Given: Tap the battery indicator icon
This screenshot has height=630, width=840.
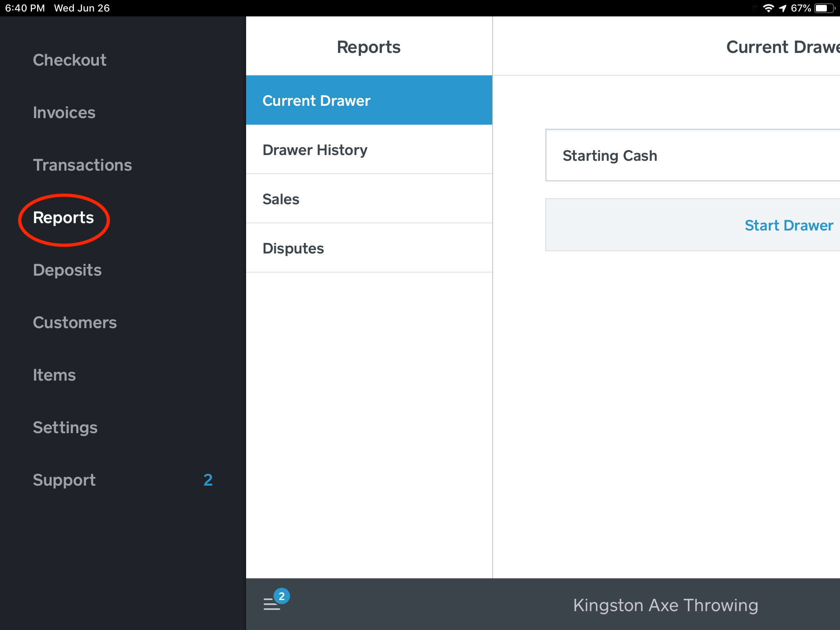Looking at the screenshot, I should (824, 8).
